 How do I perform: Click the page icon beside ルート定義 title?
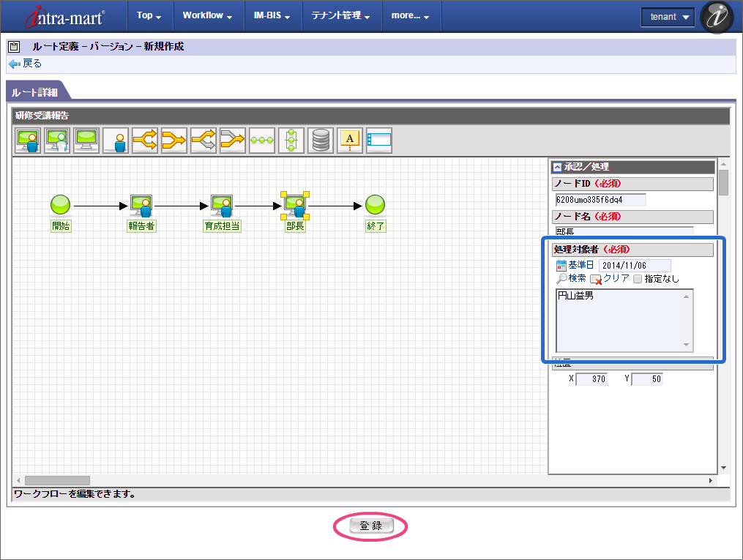click(x=14, y=46)
